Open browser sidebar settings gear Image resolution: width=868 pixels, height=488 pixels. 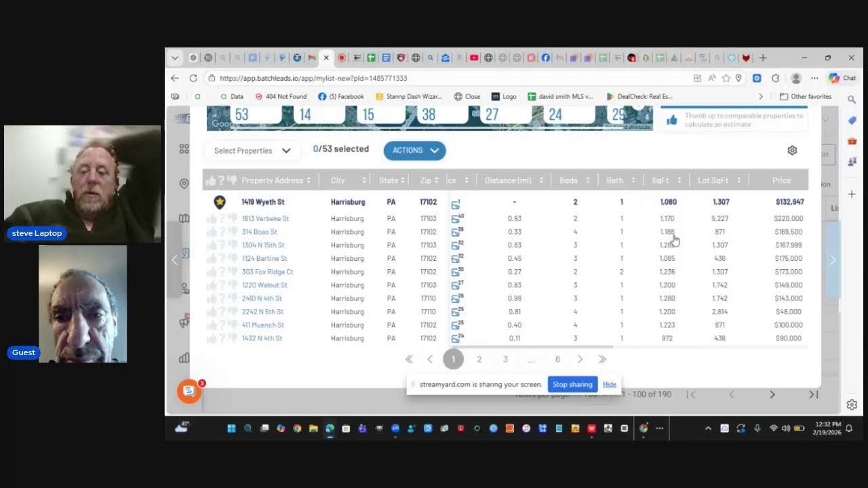852,405
